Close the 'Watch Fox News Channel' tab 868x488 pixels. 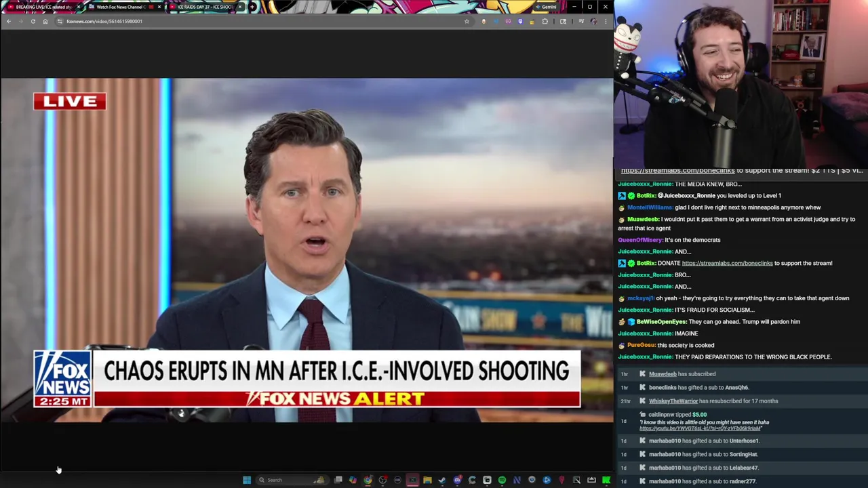pos(159,7)
